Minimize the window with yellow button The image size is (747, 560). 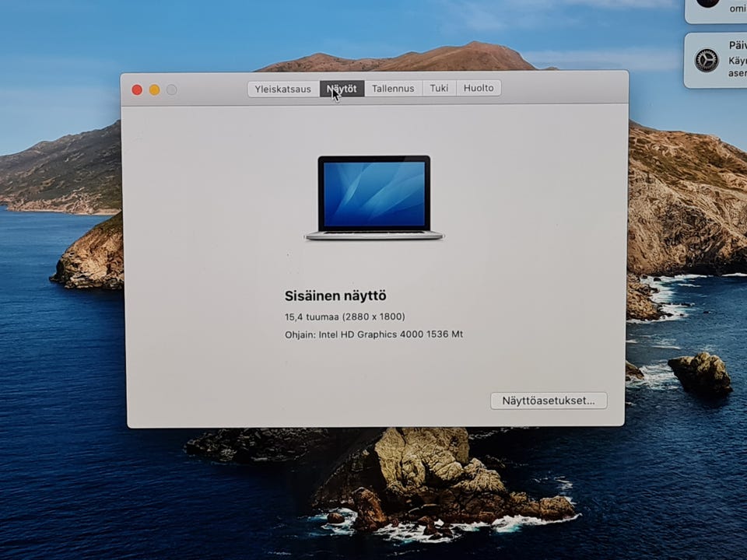click(x=154, y=90)
